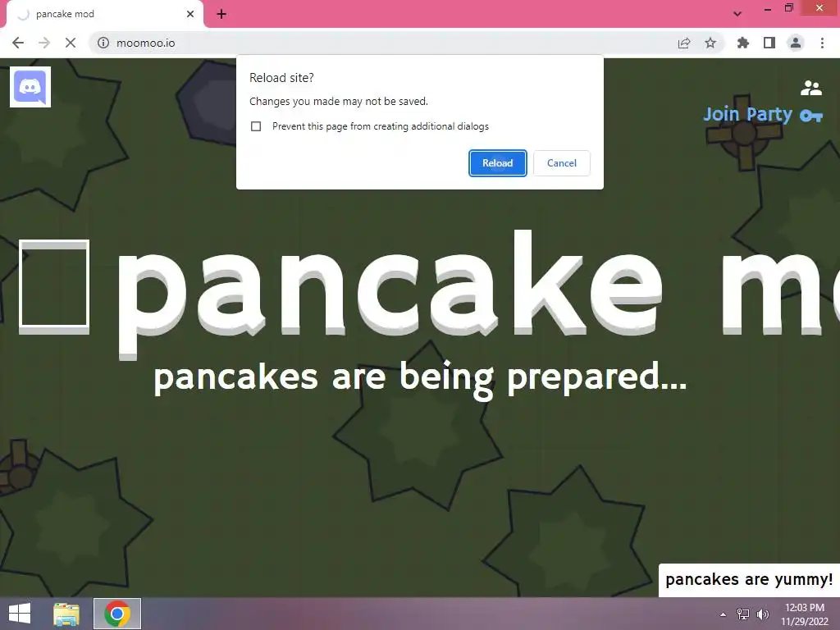Open network status tray icon
The height and width of the screenshot is (630, 840).
click(x=743, y=614)
